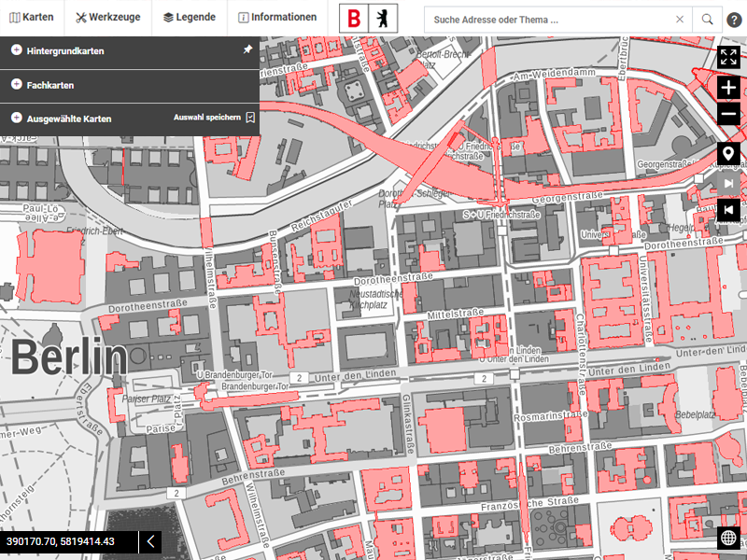The width and height of the screenshot is (747, 560).
Task: Expand the Fachkarten section
Action: point(17,84)
